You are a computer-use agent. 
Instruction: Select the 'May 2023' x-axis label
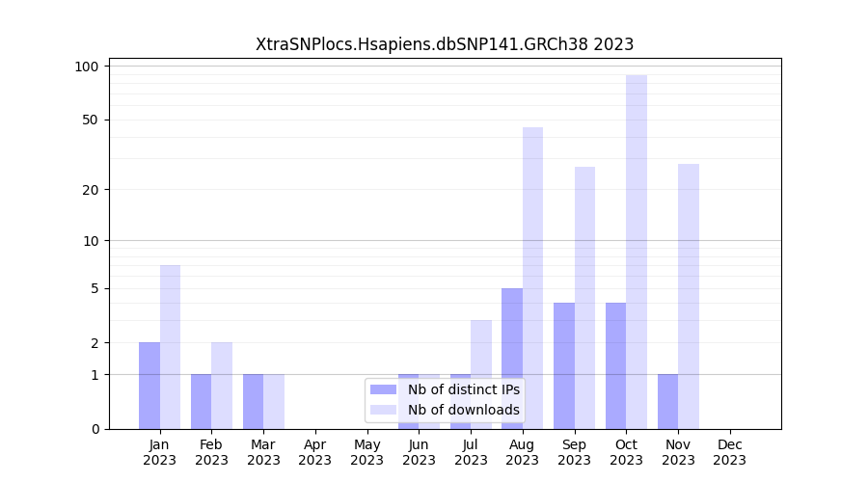pos(366,452)
